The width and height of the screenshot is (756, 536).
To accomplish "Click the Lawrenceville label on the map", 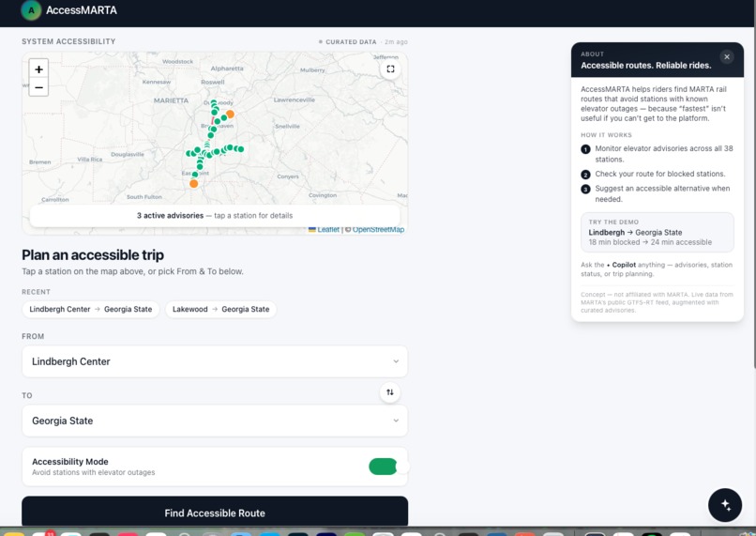I will (295, 100).
